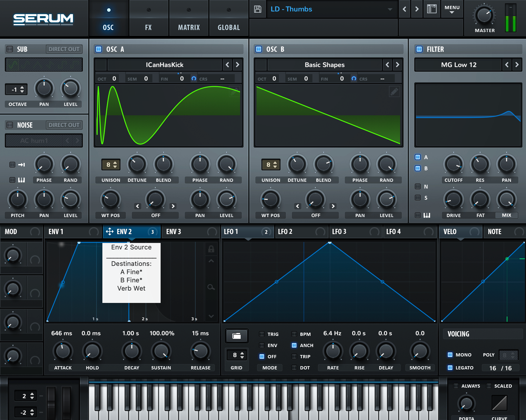Click the MASTER volume knob
526x420 pixels.
pos(484,15)
